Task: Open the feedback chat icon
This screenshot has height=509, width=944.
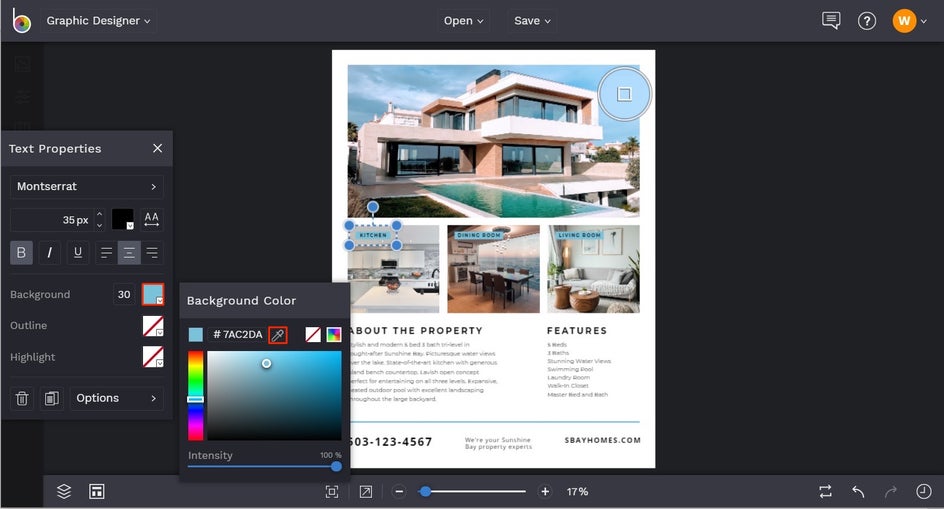Action: (831, 20)
